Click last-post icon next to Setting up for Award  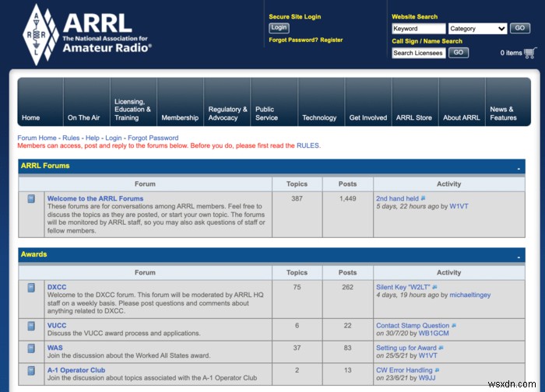[441, 348]
